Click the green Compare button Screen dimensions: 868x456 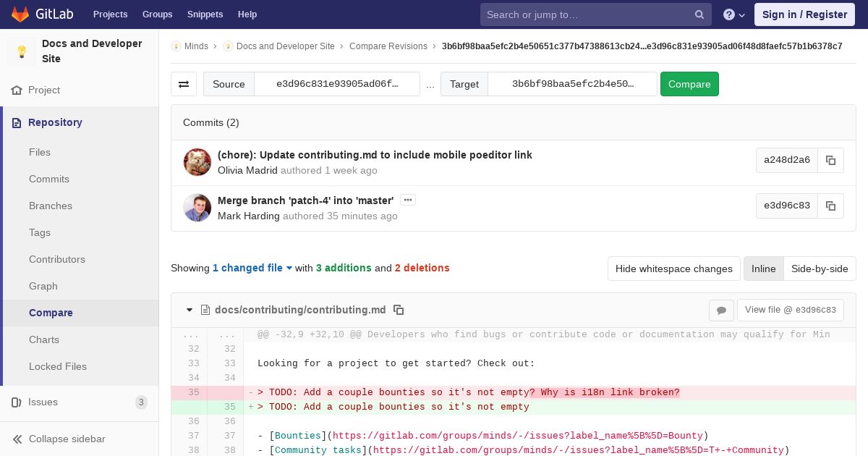pyautogui.click(x=689, y=84)
